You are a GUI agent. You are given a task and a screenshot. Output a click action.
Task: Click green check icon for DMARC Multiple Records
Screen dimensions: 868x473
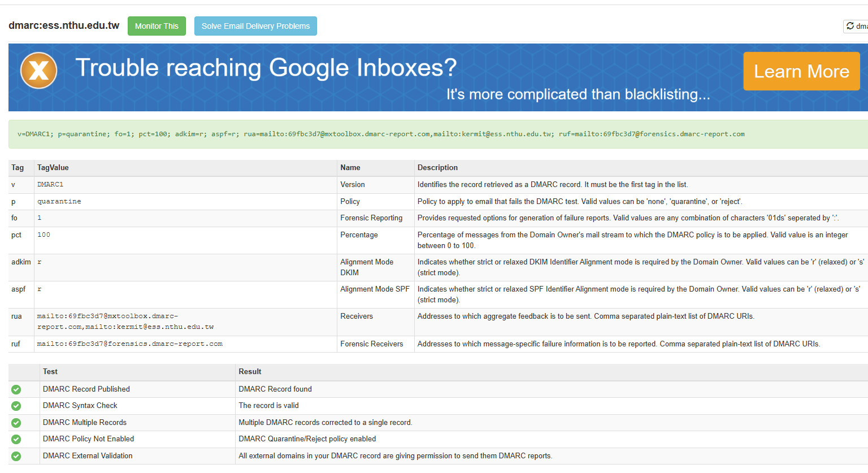[16, 423]
